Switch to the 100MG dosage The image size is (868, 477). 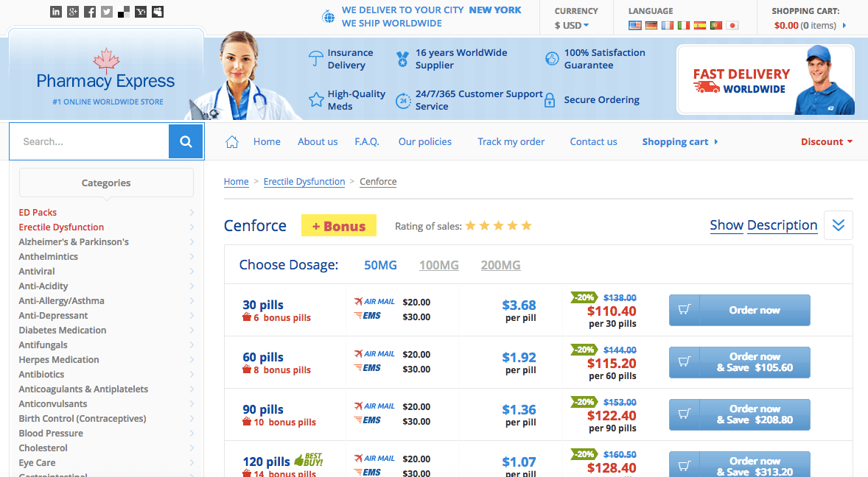pyautogui.click(x=439, y=265)
